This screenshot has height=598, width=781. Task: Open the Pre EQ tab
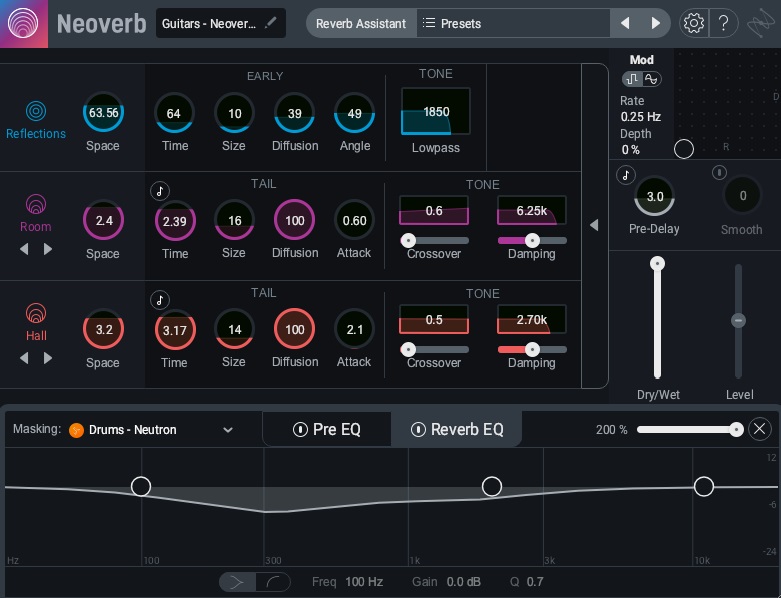pos(327,429)
